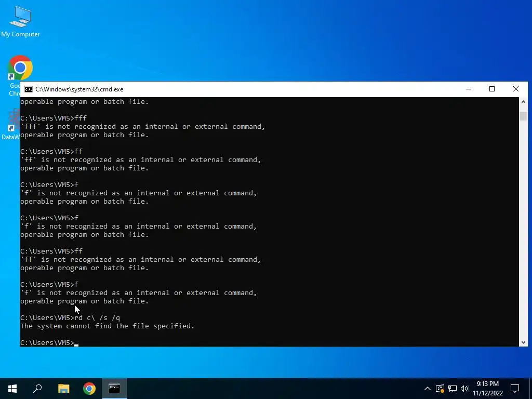The width and height of the screenshot is (532, 399).
Task: Open the security update tray icon
Action: point(440,389)
